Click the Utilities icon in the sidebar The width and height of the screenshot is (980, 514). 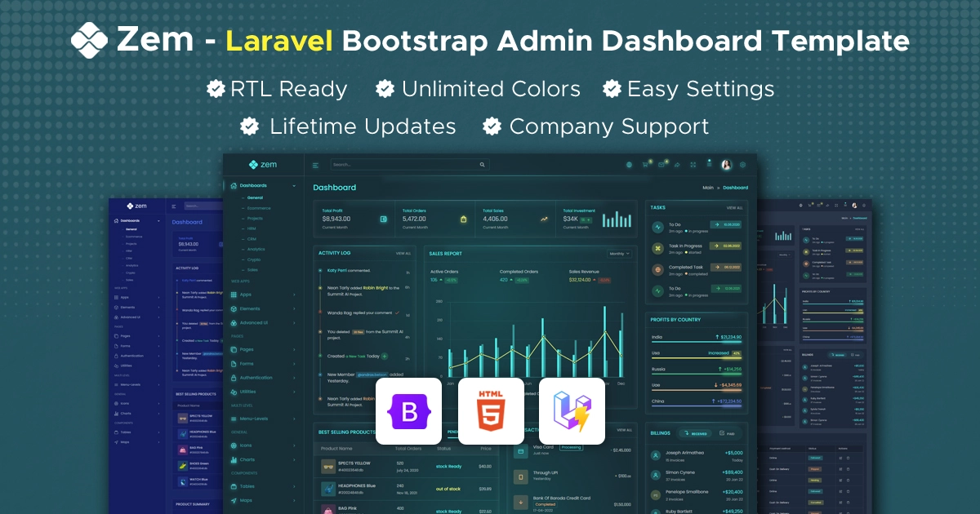tap(234, 392)
